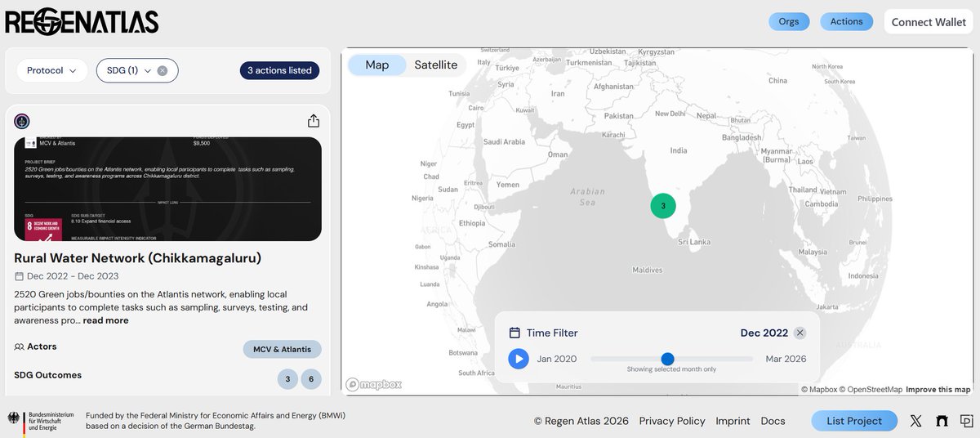Viewport: 980px width, 438px height.
Task: Clear the SDG filter with its x icon
Action: click(163, 71)
